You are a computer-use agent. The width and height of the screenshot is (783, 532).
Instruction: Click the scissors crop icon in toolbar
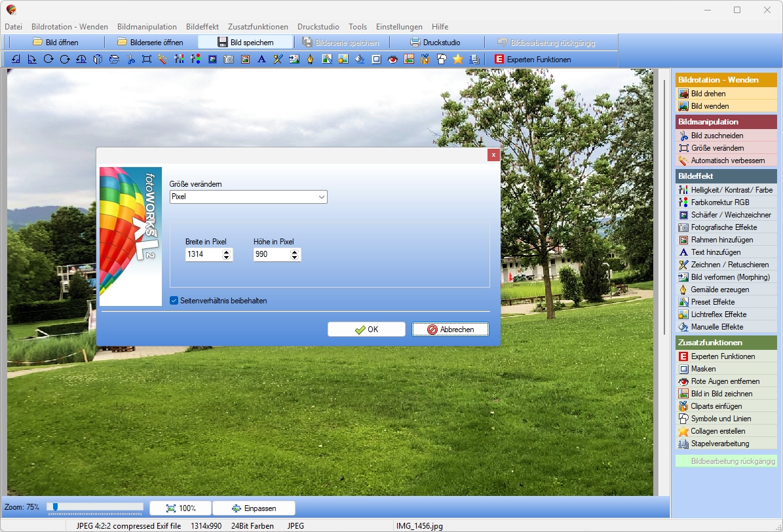pyautogui.click(x=131, y=60)
